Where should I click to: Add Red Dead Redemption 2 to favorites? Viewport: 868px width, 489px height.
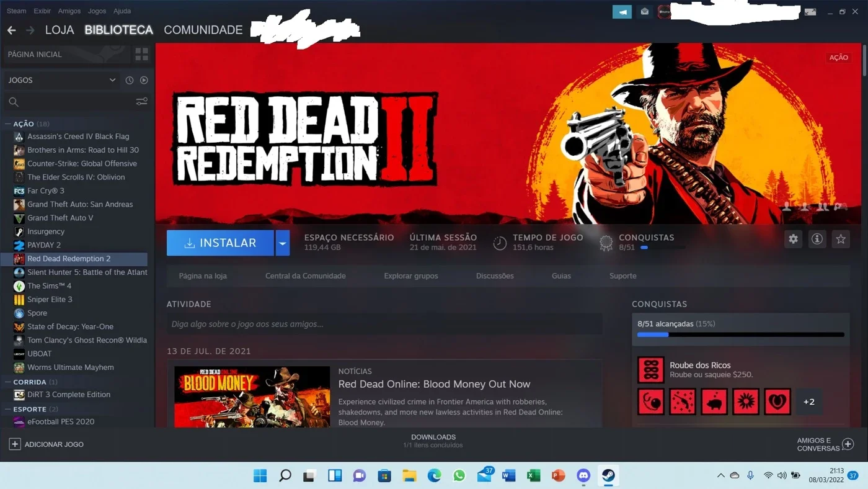(x=841, y=239)
